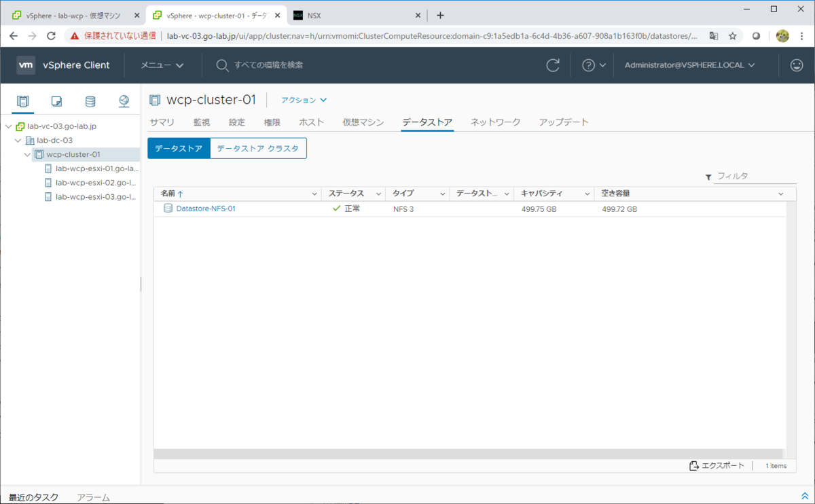Select the データストア toggle button

coord(179,148)
